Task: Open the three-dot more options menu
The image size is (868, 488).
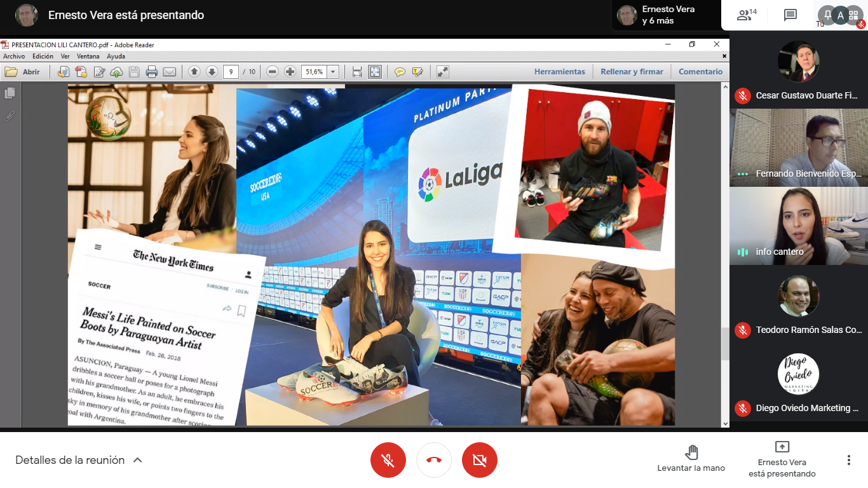Action: [x=848, y=460]
